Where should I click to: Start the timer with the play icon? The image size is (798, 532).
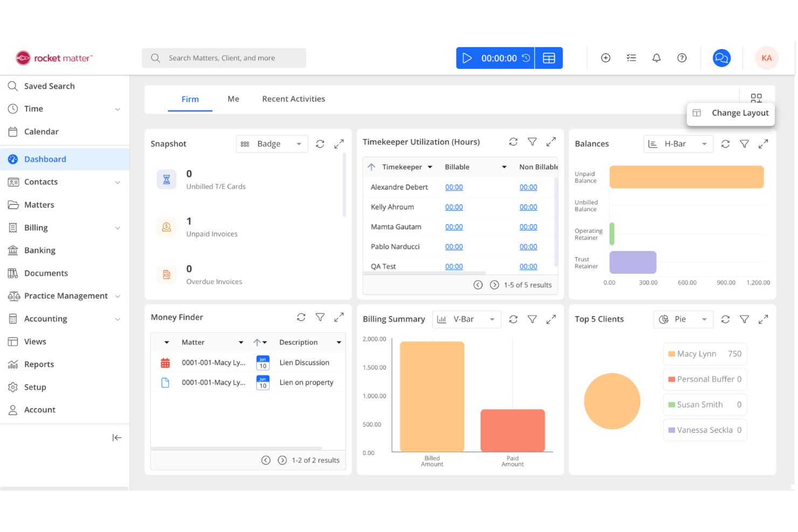click(467, 58)
